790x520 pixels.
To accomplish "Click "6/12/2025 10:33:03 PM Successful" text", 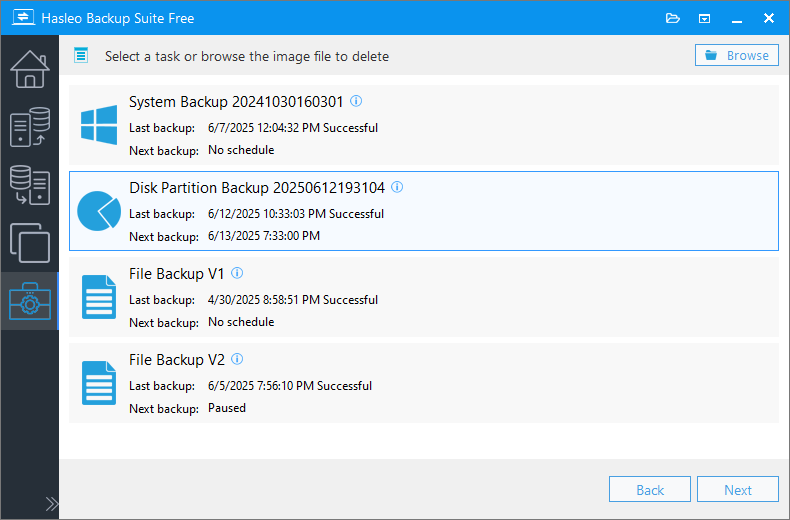I will [x=296, y=214].
